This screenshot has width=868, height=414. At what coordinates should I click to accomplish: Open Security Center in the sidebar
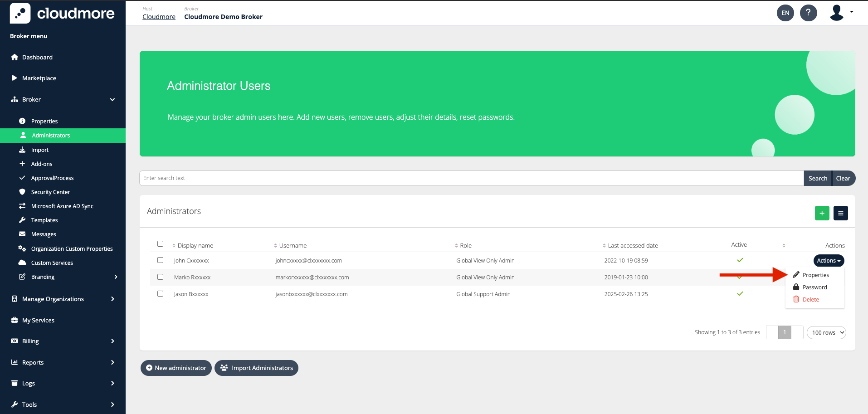[50, 192]
